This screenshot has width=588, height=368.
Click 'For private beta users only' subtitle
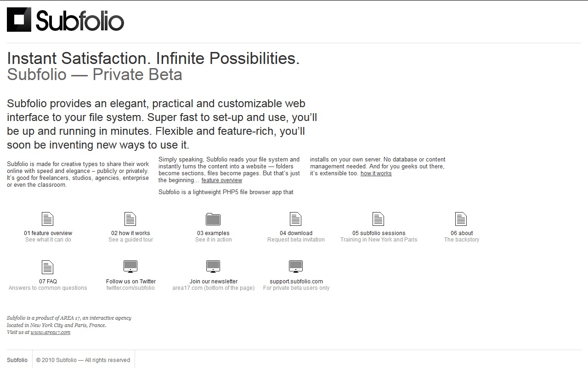pyautogui.click(x=296, y=288)
